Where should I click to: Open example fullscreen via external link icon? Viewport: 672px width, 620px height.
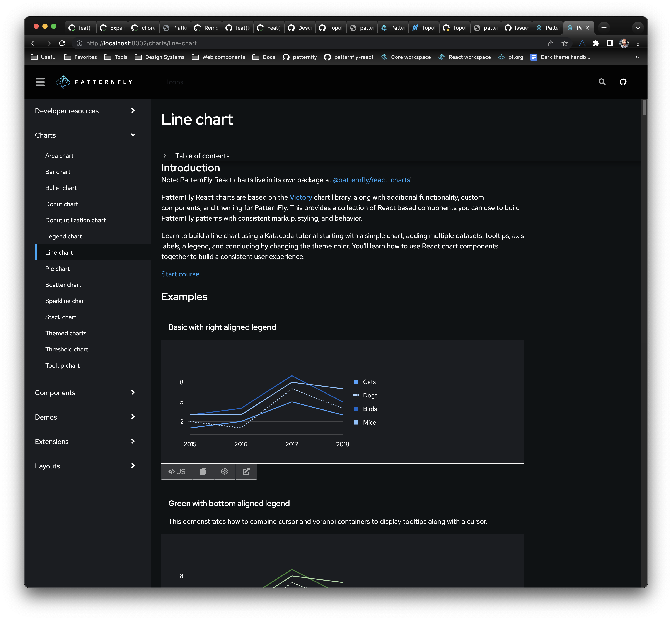(x=246, y=471)
